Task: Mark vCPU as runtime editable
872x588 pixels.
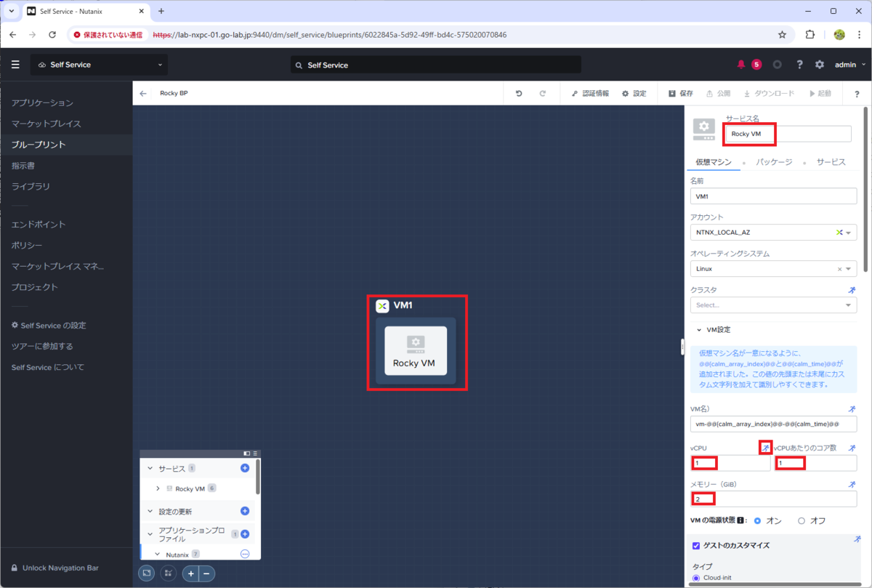Action: tap(765, 448)
